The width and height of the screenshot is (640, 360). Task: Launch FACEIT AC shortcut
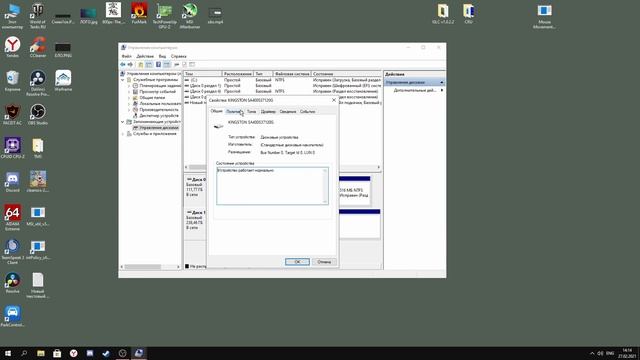click(12, 115)
